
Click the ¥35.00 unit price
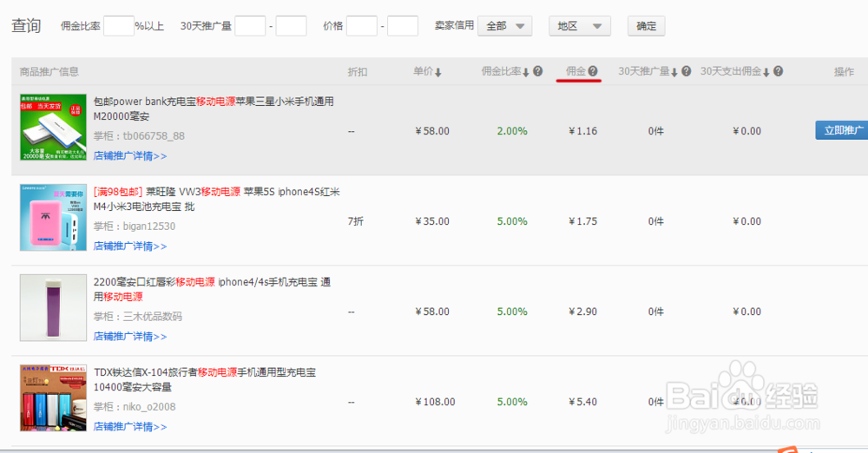(x=432, y=221)
